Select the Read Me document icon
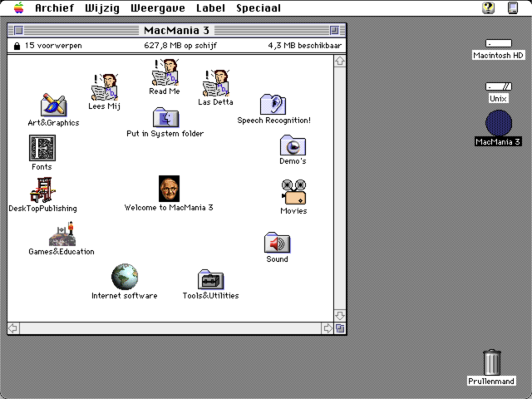This screenshot has width=532, height=399. click(165, 72)
